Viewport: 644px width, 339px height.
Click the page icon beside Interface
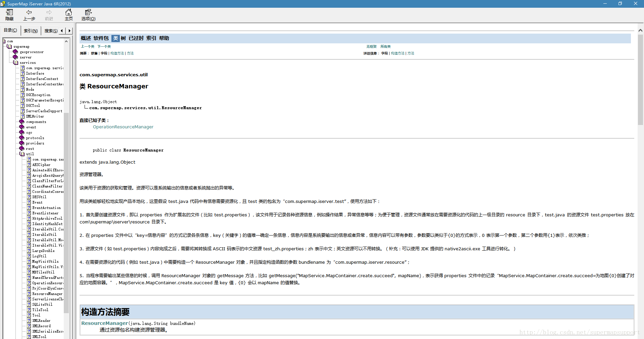tap(22, 73)
